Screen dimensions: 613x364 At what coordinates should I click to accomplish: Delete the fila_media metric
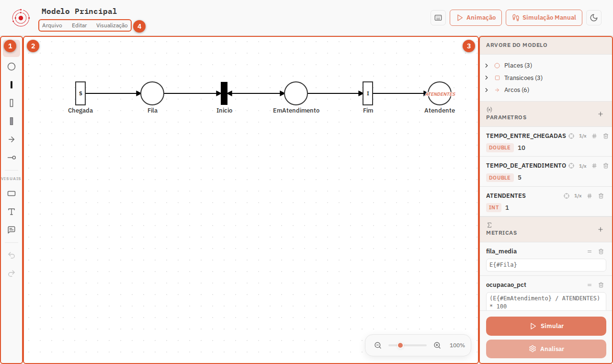601,251
